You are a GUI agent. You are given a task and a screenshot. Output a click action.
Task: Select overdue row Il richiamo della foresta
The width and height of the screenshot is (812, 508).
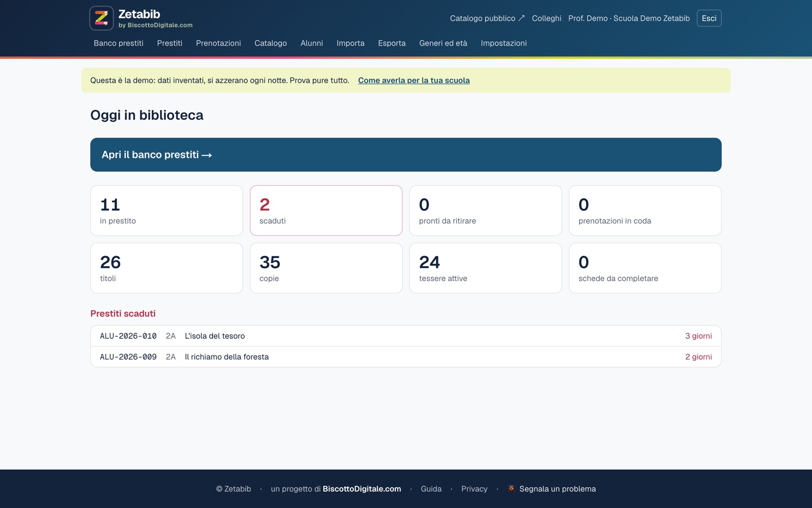[406, 357]
